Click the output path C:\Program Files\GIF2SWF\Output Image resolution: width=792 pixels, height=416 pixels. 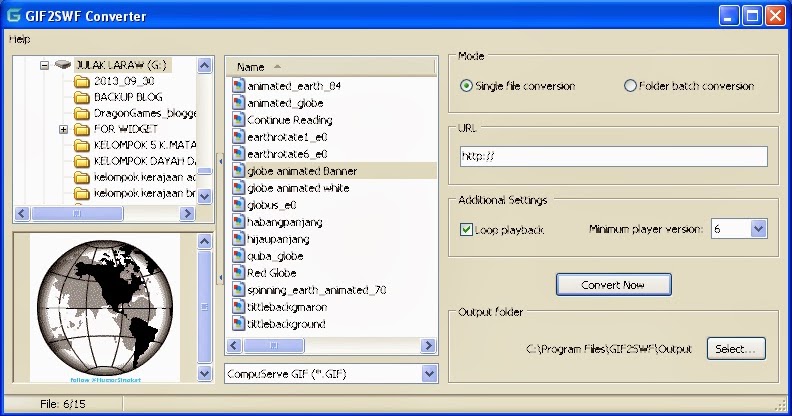609,349
